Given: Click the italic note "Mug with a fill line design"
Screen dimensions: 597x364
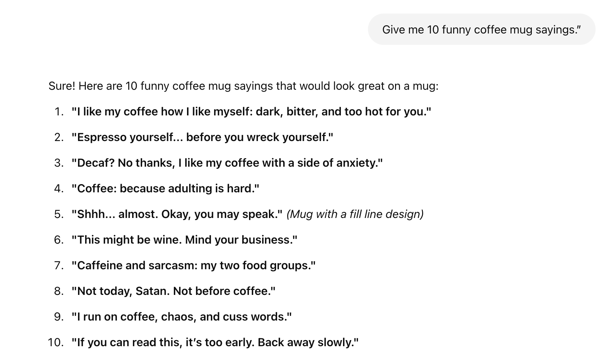Looking at the screenshot, I should click(x=355, y=214).
